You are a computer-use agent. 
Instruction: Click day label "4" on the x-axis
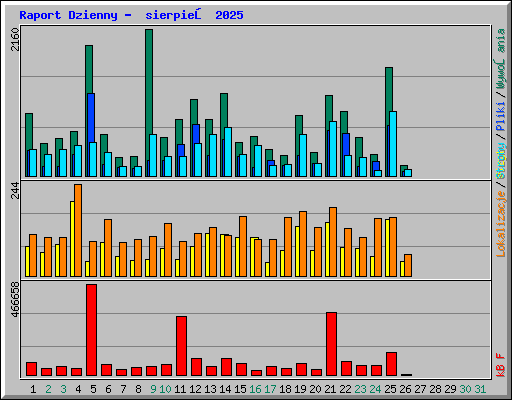(78, 389)
